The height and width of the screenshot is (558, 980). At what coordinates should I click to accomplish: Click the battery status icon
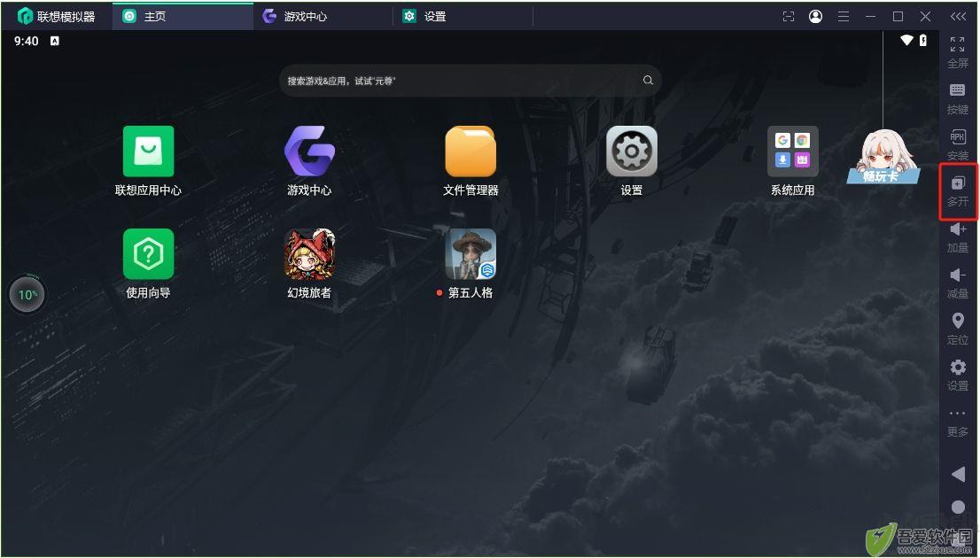(x=923, y=41)
